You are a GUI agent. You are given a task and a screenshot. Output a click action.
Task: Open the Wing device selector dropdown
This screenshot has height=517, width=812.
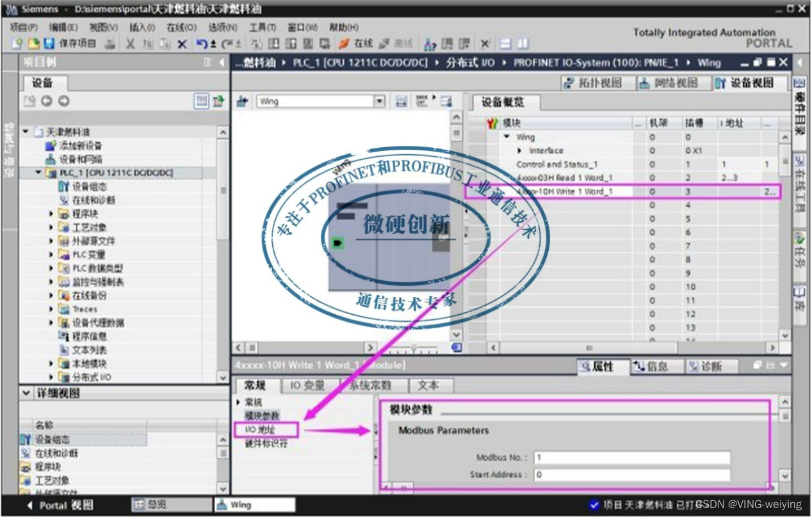[x=379, y=101]
